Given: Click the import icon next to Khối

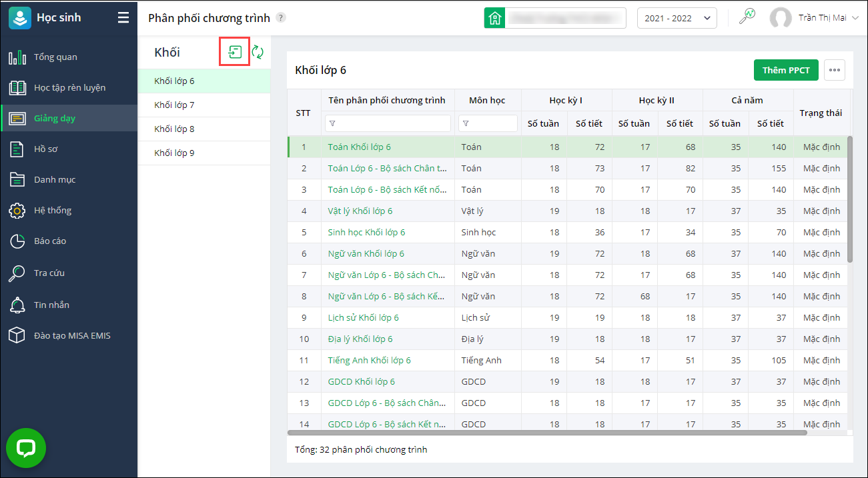Looking at the screenshot, I should pos(235,52).
